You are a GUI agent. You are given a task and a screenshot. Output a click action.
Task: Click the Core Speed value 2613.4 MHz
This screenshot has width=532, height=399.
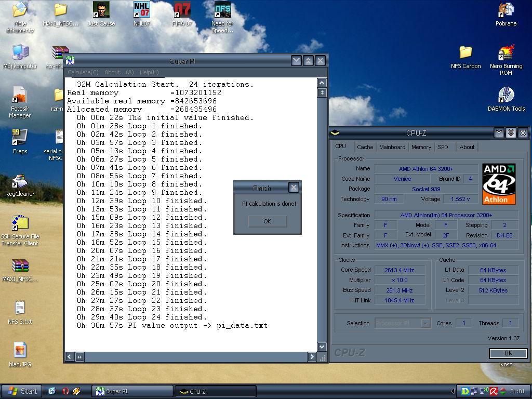click(400, 270)
